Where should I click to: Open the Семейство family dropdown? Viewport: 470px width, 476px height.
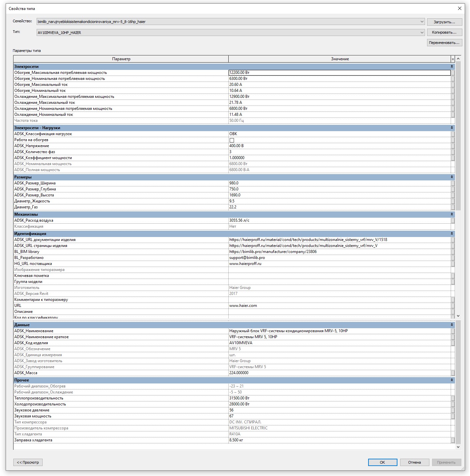[x=231, y=22]
